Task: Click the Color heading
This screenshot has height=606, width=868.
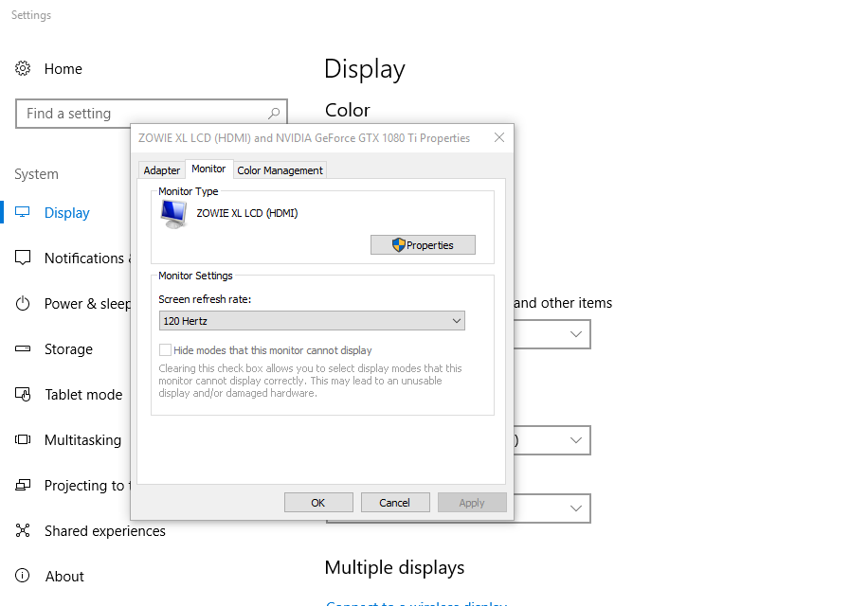Action: 347,110
